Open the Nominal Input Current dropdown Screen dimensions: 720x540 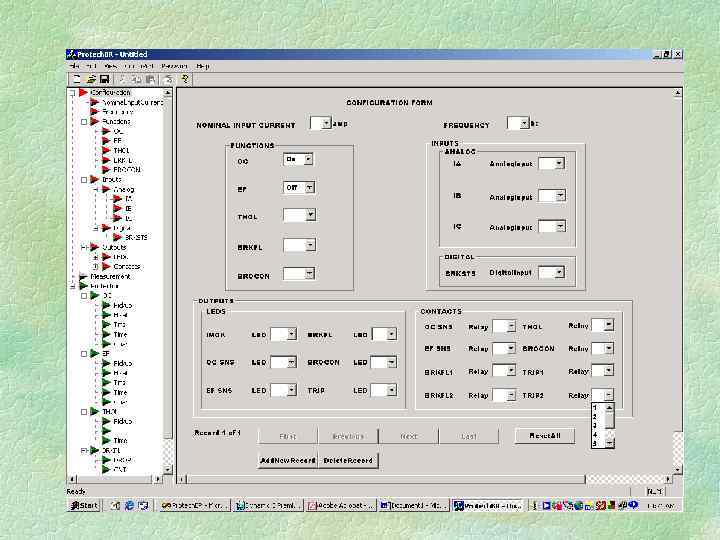coord(326,123)
